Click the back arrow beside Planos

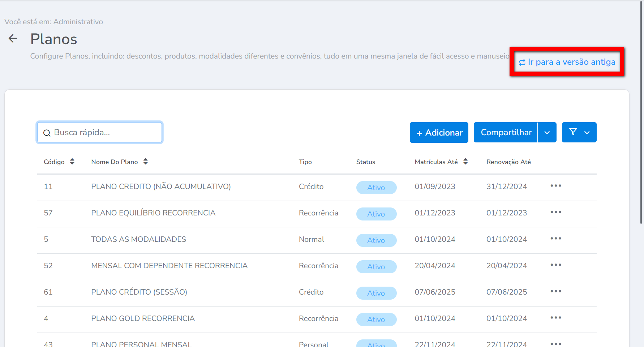click(13, 39)
